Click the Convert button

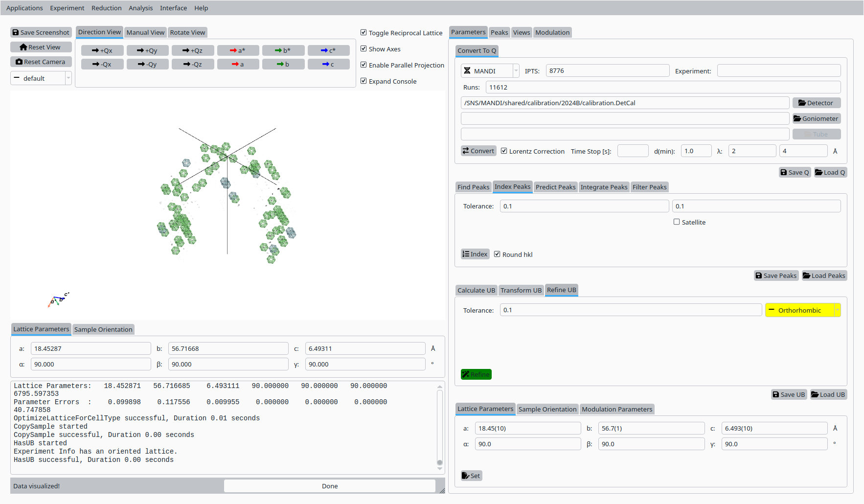click(478, 151)
